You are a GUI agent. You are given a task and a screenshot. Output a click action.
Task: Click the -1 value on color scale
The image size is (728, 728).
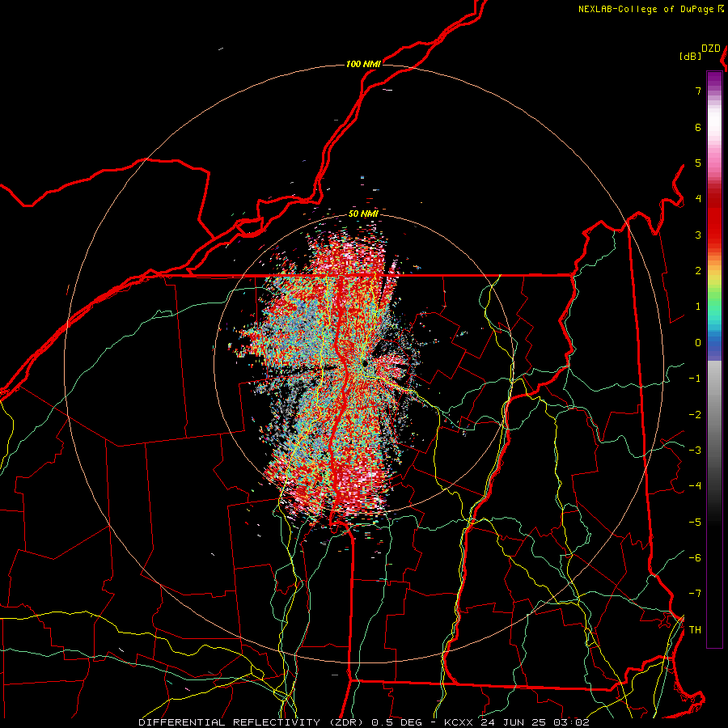click(x=695, y=379)
